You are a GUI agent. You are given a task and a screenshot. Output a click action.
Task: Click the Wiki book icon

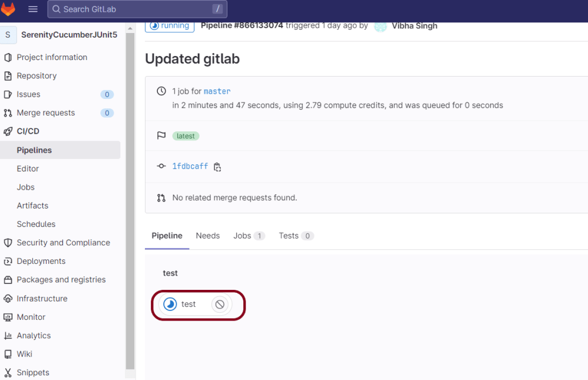coord(8,354)
